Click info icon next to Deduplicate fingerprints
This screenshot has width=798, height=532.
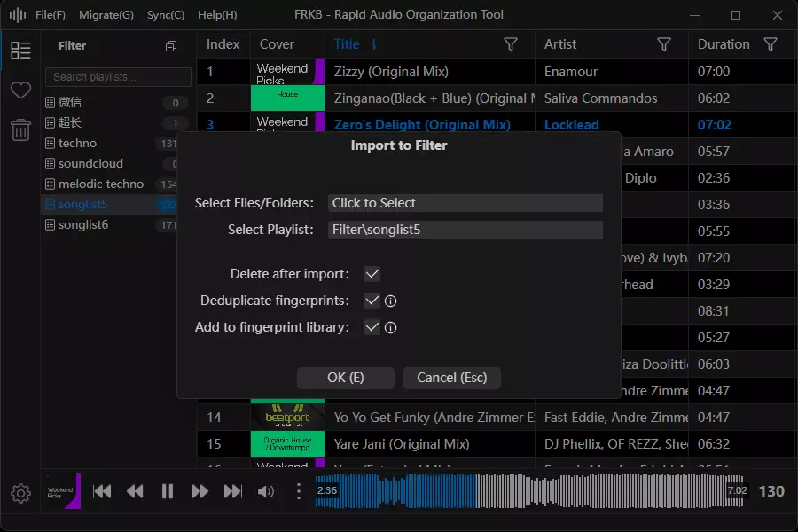click(x=390, y=301)
